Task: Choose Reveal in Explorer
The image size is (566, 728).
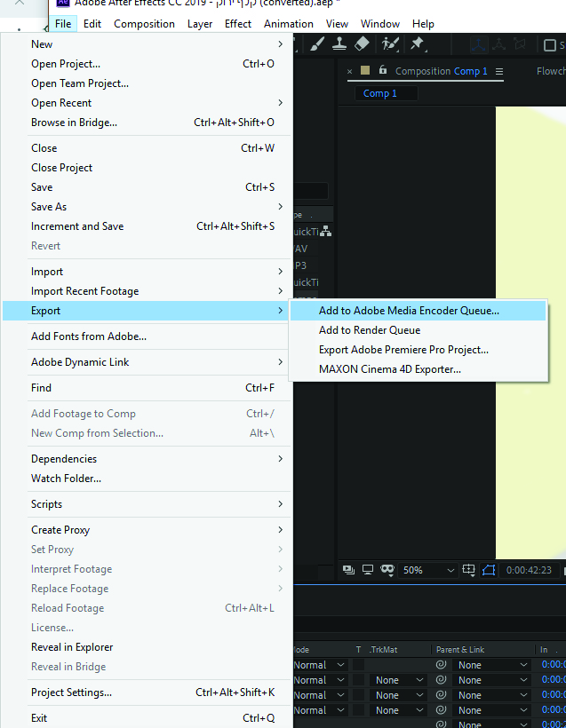Action: (147, 646)
